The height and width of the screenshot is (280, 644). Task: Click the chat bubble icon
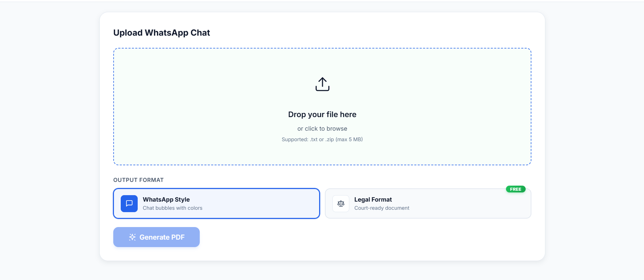point(129,204)
